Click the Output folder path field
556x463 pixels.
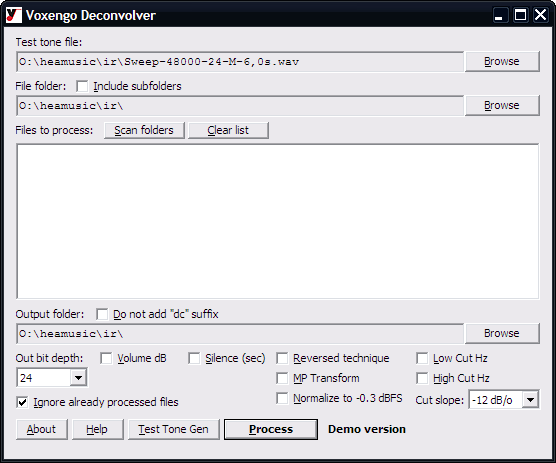pyautogui.click(x=240, y=334)
